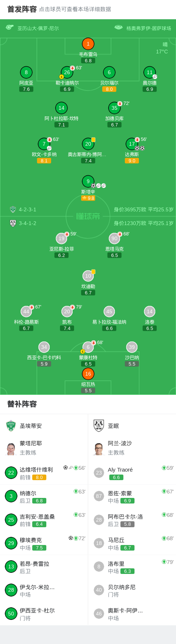This screenshot has height=644, width=176.
Task: Open substitute Aly Traoré details
Action: point(132,473)
